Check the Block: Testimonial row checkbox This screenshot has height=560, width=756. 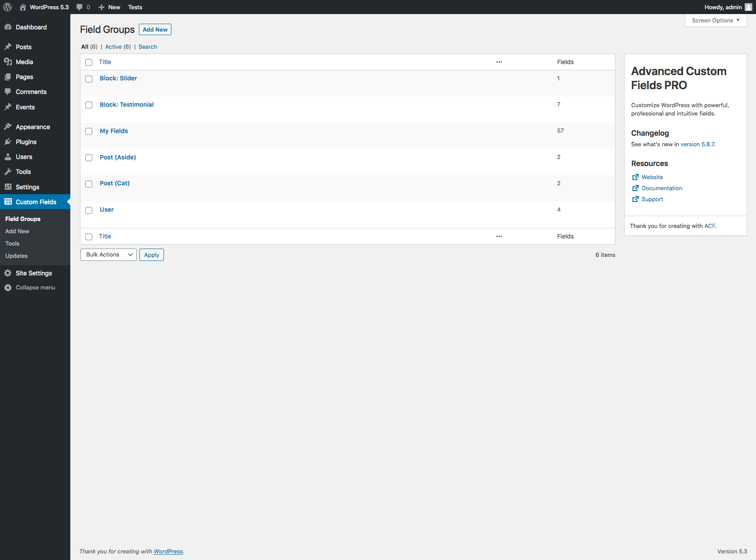[89, 105]
